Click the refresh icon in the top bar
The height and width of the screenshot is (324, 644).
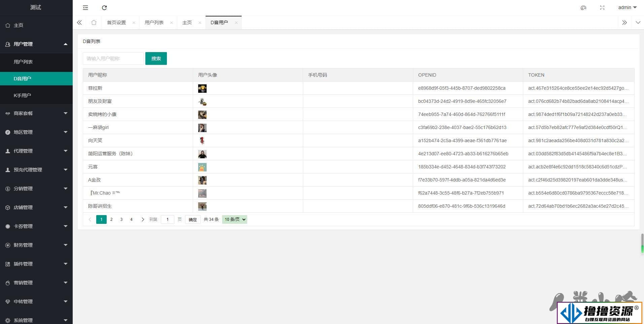pyautogui.click(x=104, y=7)
